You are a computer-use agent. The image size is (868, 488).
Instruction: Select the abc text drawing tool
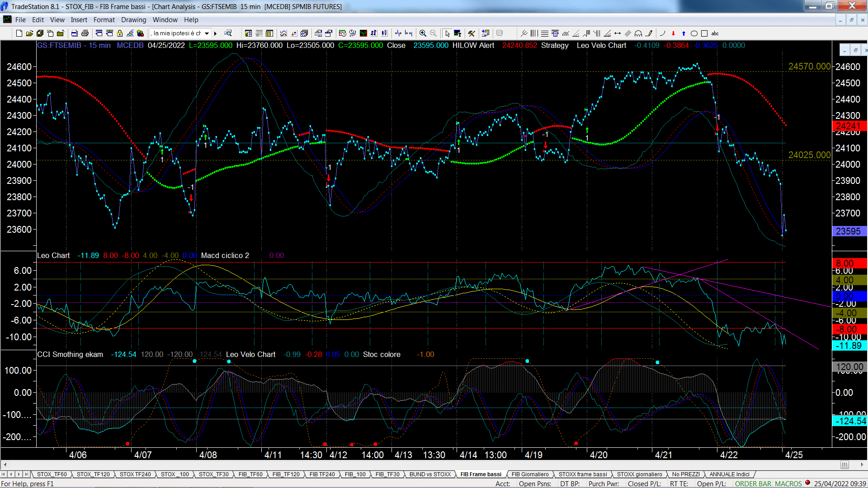715,33
